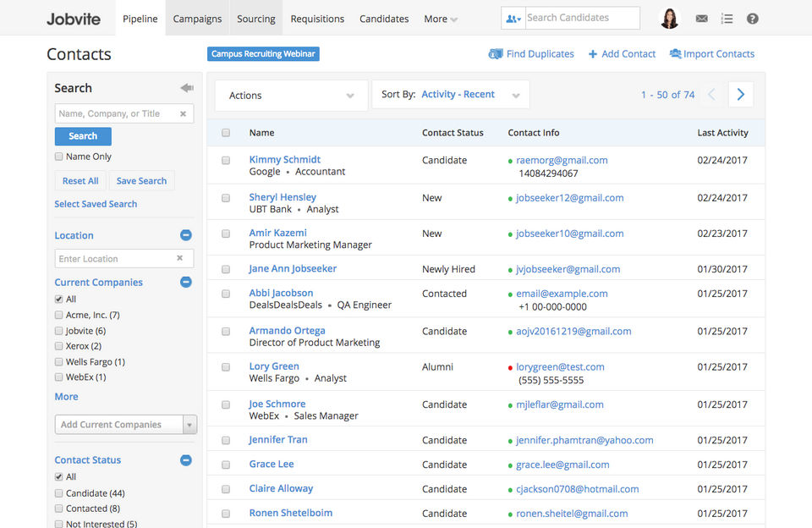812x528 pixels.
Task: Collapse the Current Companies filter section
Action: click(186, 283)
